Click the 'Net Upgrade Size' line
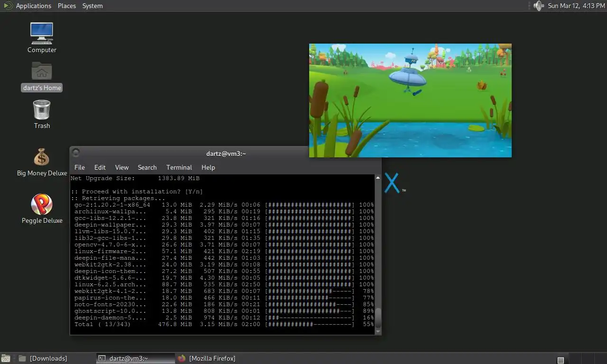Screen dimensions: 607x364 [x=135, y=178]
